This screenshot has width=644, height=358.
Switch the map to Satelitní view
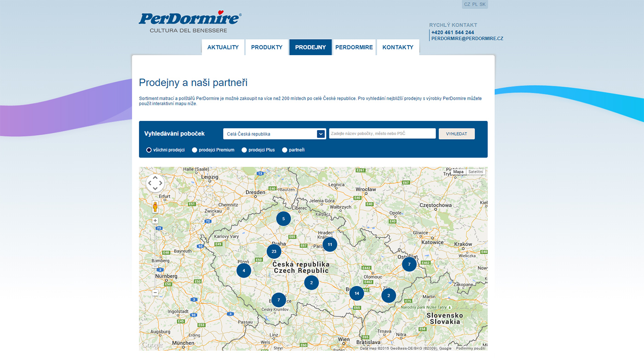click(x=476, y=172)
